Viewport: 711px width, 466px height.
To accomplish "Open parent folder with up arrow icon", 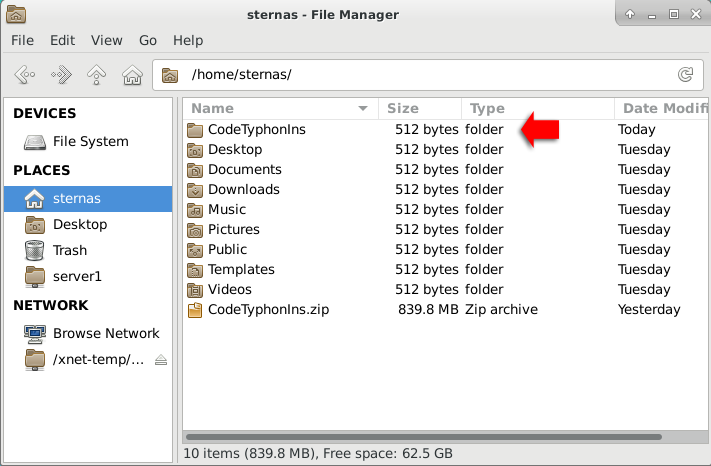I will tap(97, 74).
